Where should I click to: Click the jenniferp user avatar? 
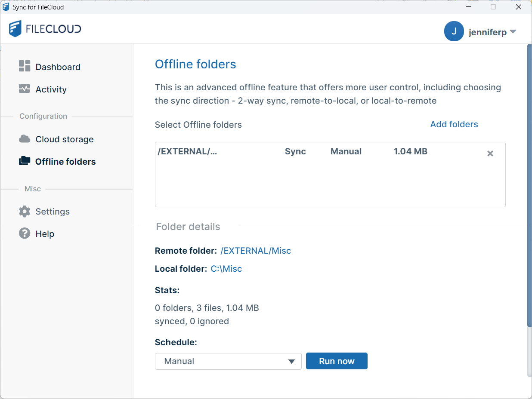pos(454,31)
